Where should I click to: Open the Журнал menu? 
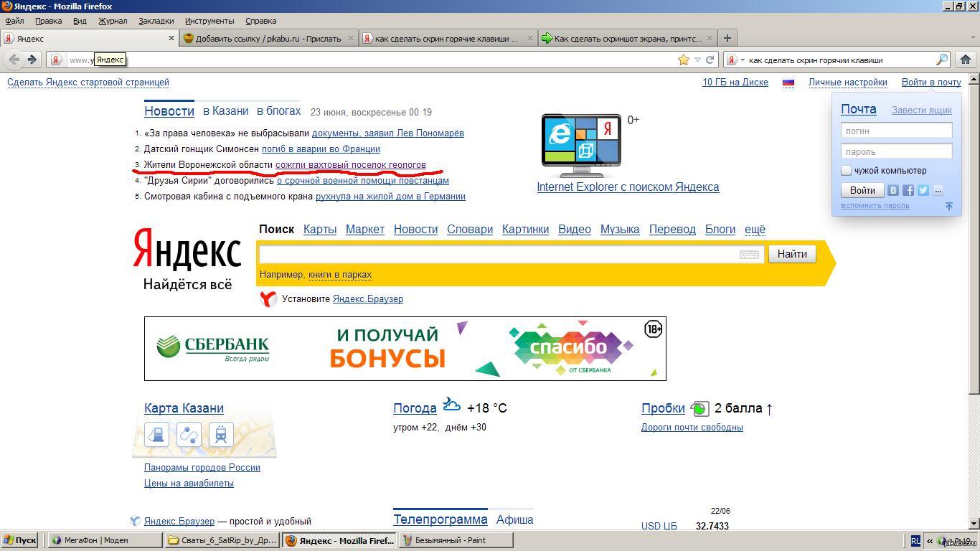[x=113, y=21]
